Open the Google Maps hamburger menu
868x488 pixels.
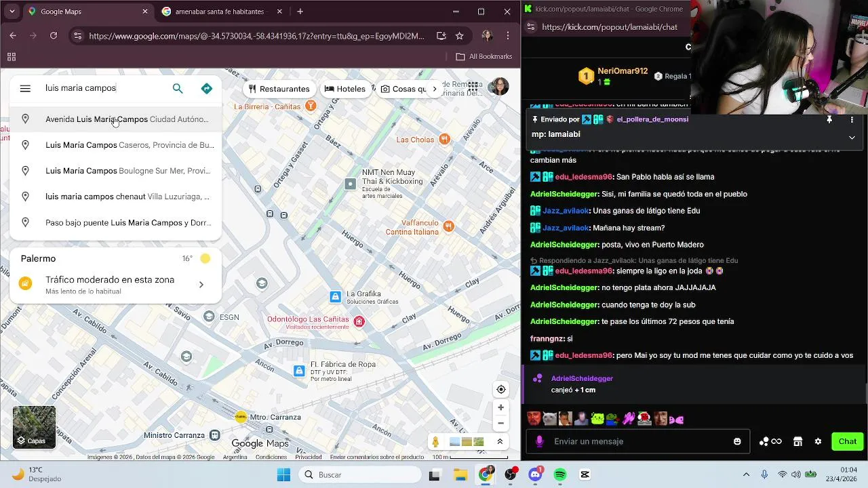click(25, 89)
